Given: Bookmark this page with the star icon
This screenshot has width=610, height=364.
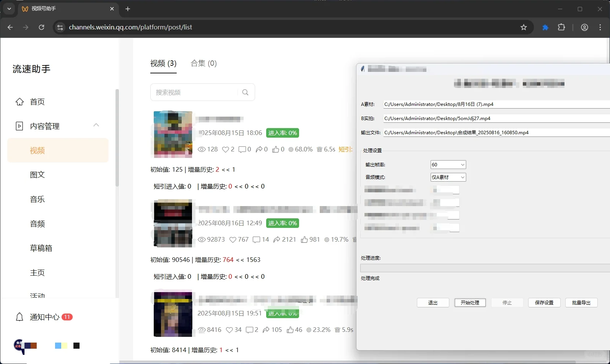Looking at the screenshot, I should pos(524,27).
